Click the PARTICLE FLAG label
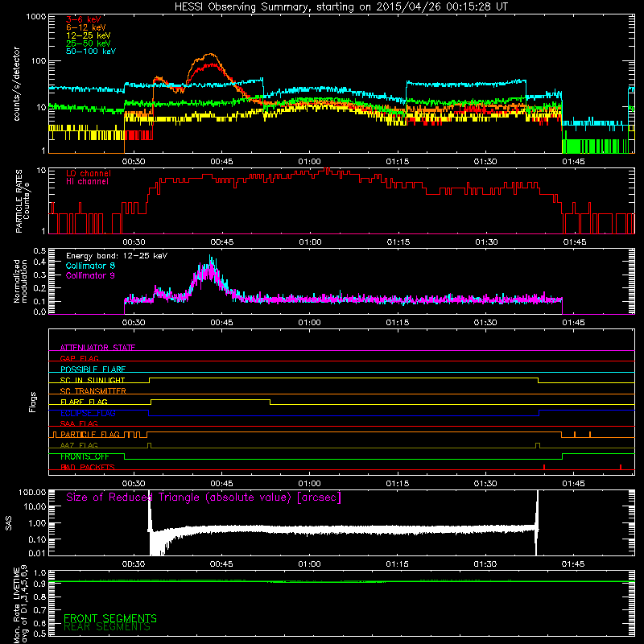Screen dimensions: 644x644 (90, 434)
